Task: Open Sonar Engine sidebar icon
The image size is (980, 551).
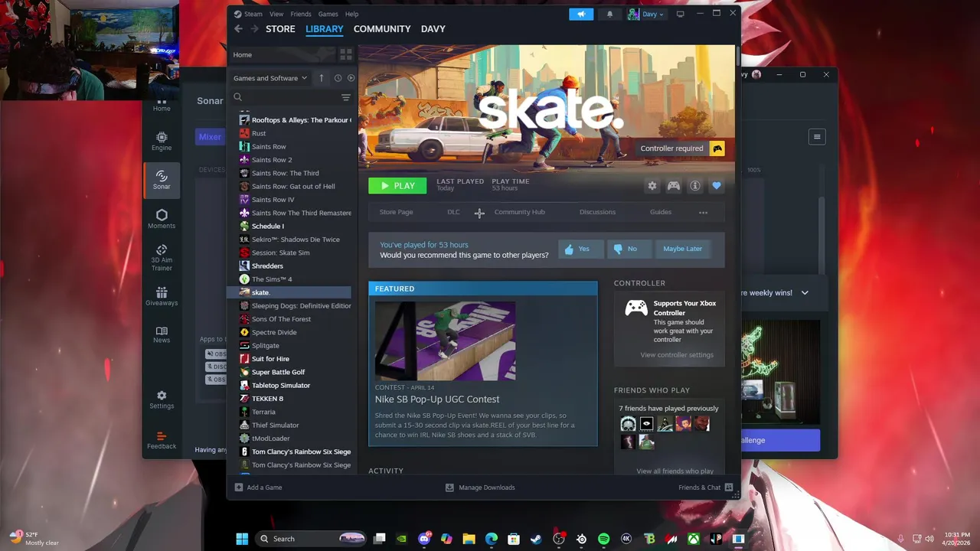Action: pyautogui.click(x=162, y=142)
